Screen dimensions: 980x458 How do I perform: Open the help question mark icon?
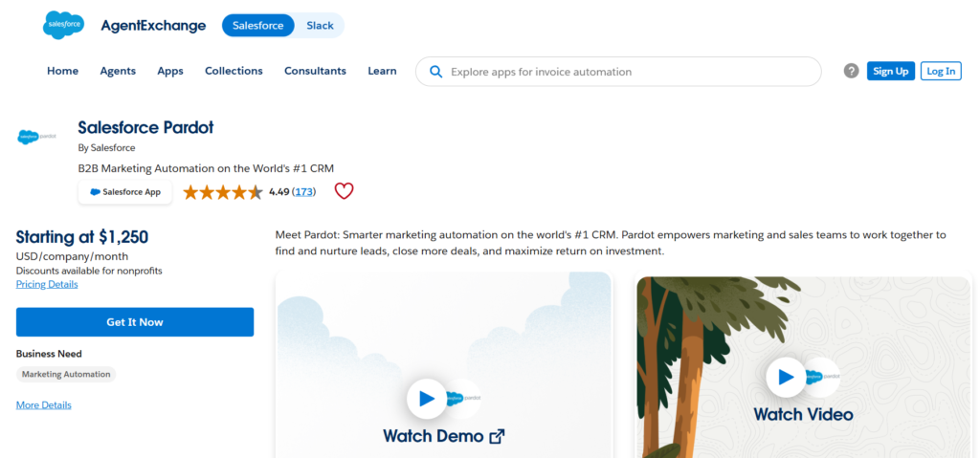[x=851, y=71]
